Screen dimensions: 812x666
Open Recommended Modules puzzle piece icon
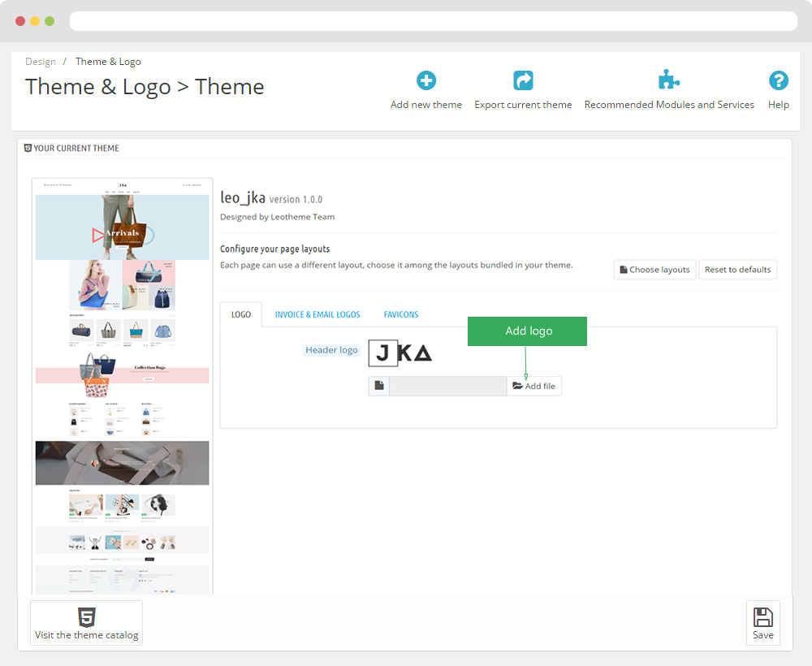(668, 80)
